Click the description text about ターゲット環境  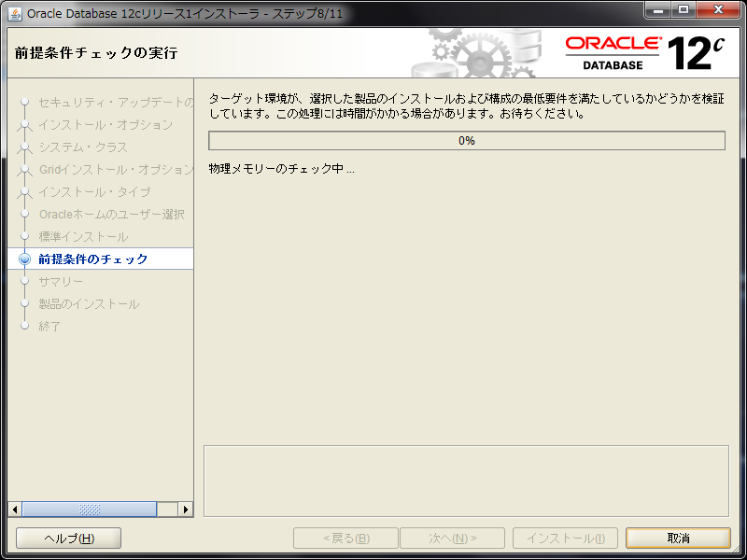[466, 105]
